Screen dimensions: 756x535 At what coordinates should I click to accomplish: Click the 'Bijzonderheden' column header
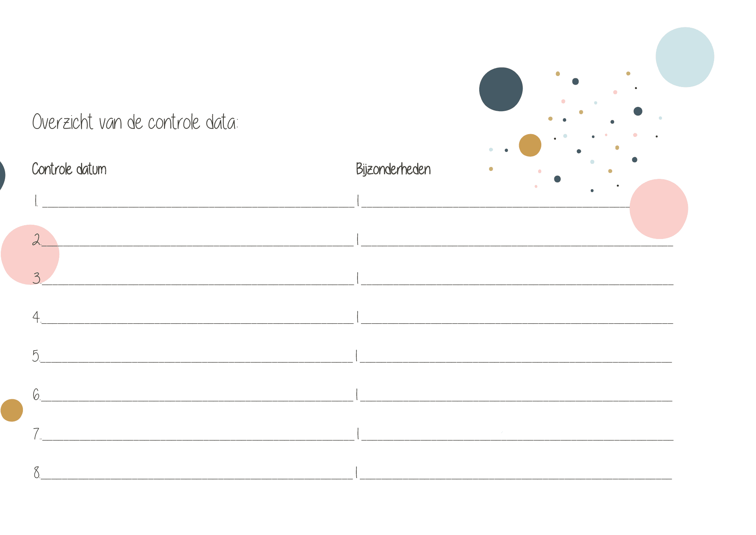393,169
